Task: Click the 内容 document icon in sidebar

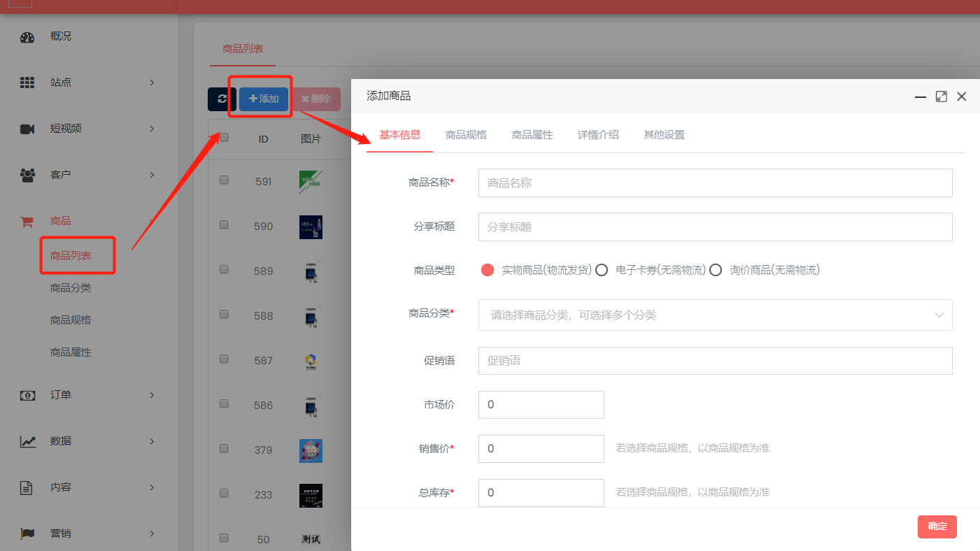Action: point(27,487)
